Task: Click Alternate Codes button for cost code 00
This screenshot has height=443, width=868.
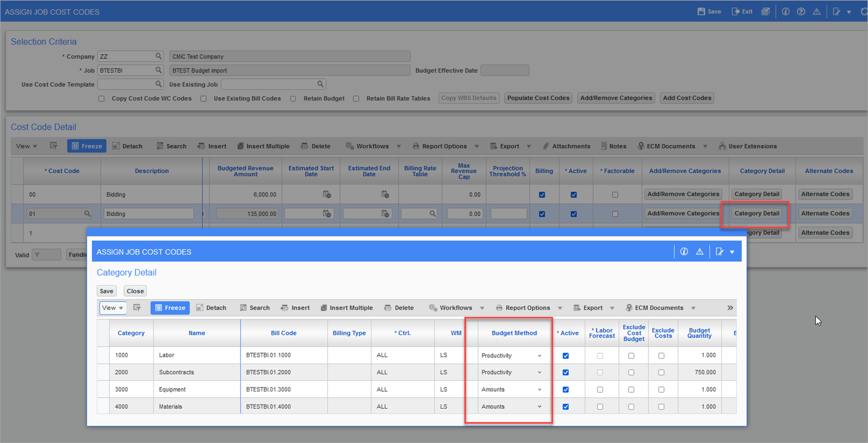Action: pos(825,194)
